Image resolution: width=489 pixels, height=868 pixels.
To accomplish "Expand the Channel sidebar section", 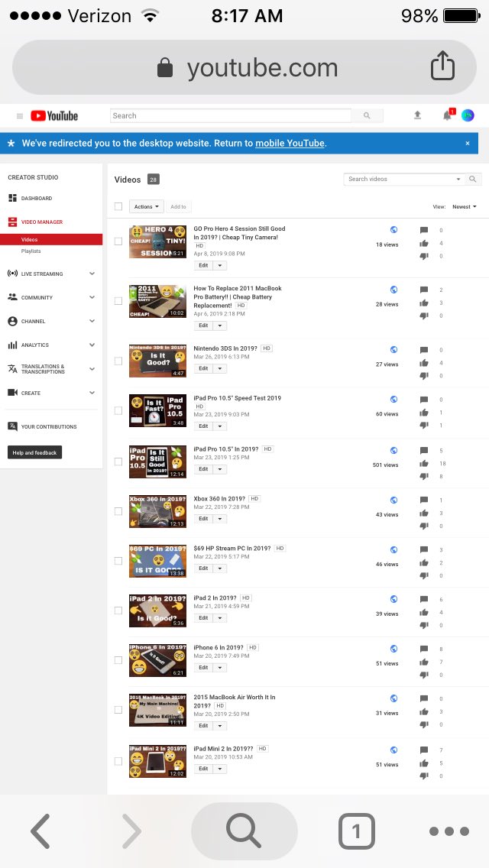I will [x=92, y=321].
